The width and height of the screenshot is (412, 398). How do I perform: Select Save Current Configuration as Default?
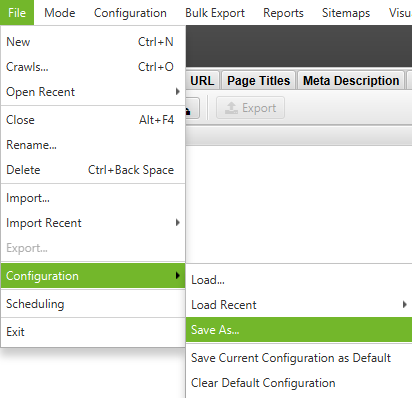pyautogui.click(x=299, y=358)
